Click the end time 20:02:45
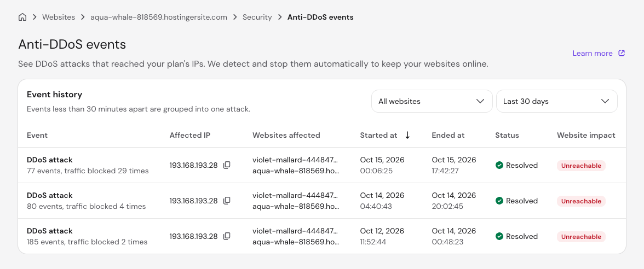 447,207
